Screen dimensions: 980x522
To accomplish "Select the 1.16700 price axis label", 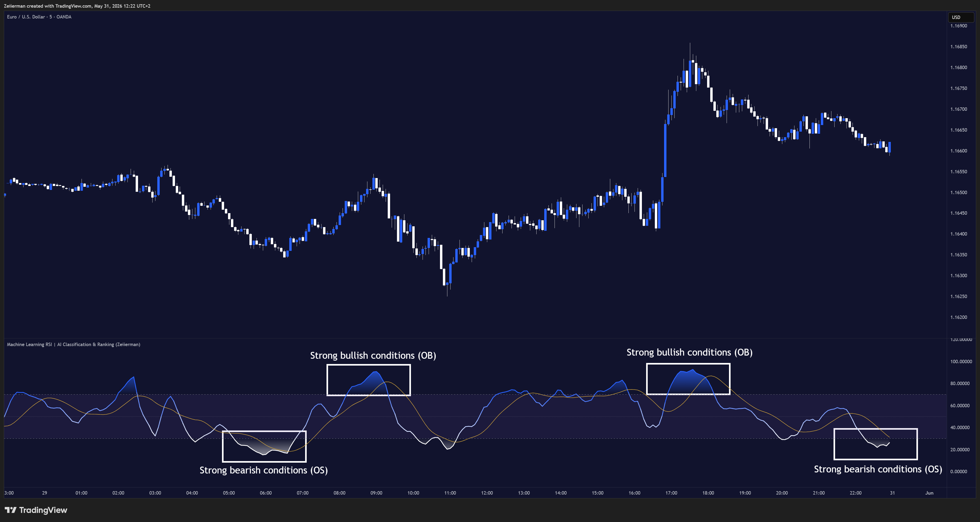I will pos(958,109).
